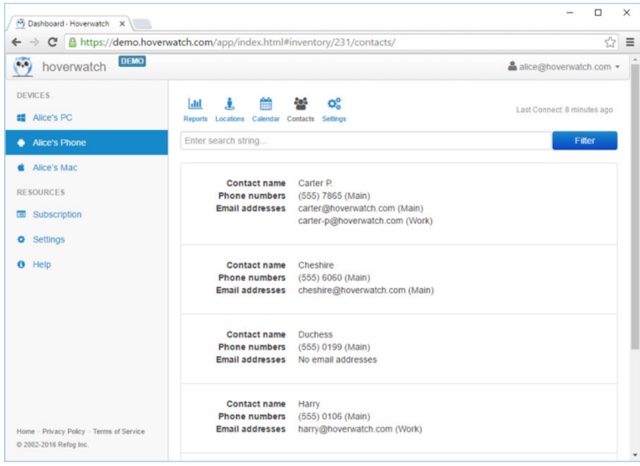Click contact name 'Duchess'
Image resolution: width=640 pixels, height=466 pixels.
(x=315, y=335)
